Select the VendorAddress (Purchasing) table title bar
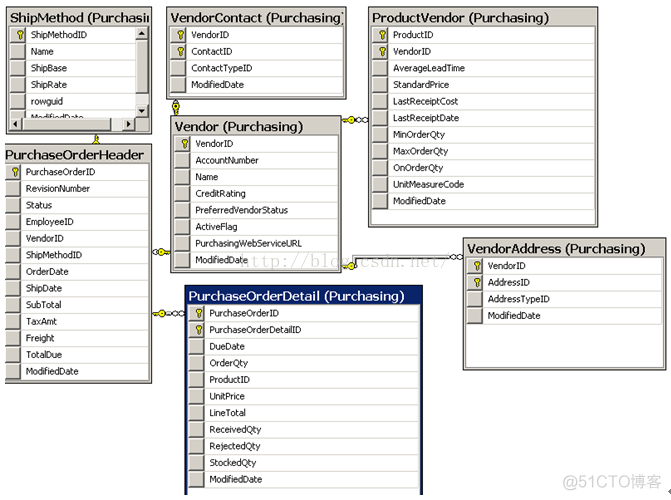Screen dimensions: 671x500 point(564,249)
